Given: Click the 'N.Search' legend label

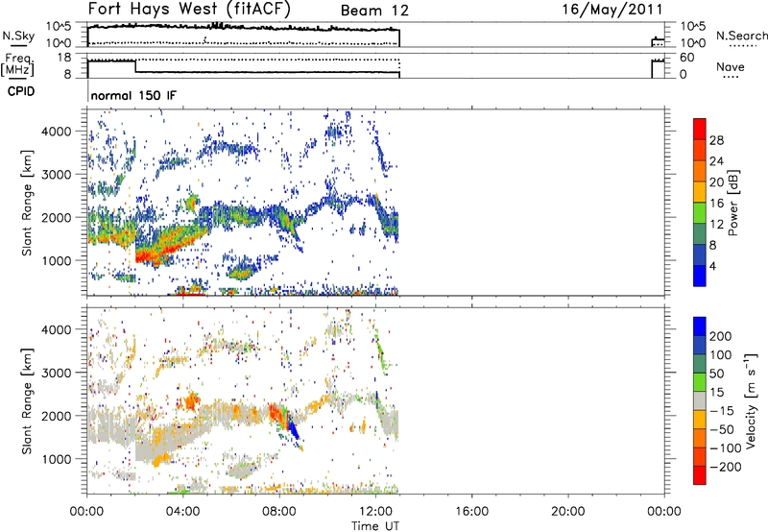Looking at the screenshot, I should (x=741, y=36).
